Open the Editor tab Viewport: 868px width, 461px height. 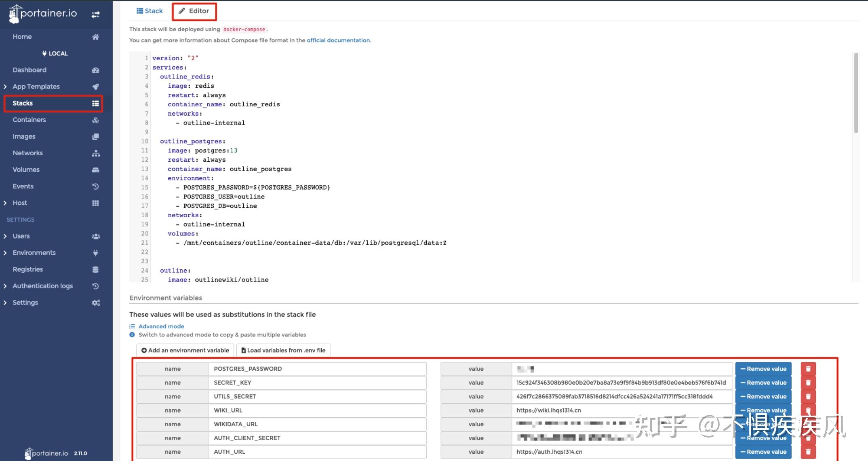pyautogui.click(x=194, y=11)
